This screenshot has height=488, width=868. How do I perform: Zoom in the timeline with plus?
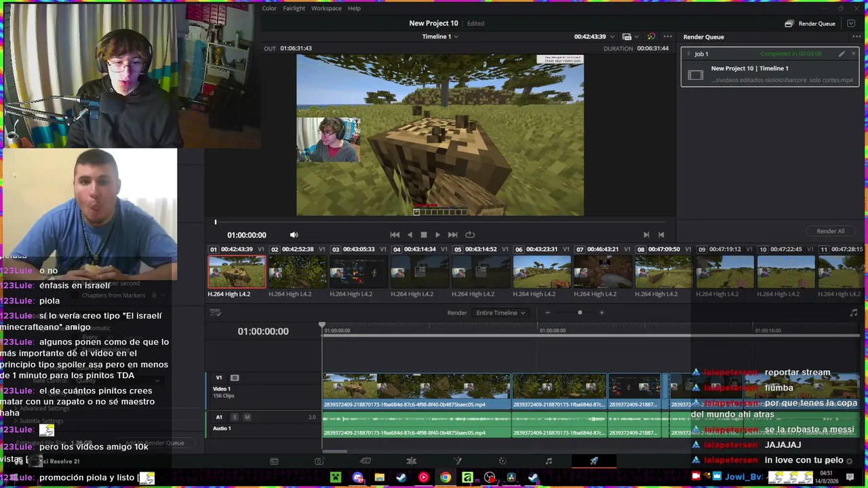click(601, 312)
